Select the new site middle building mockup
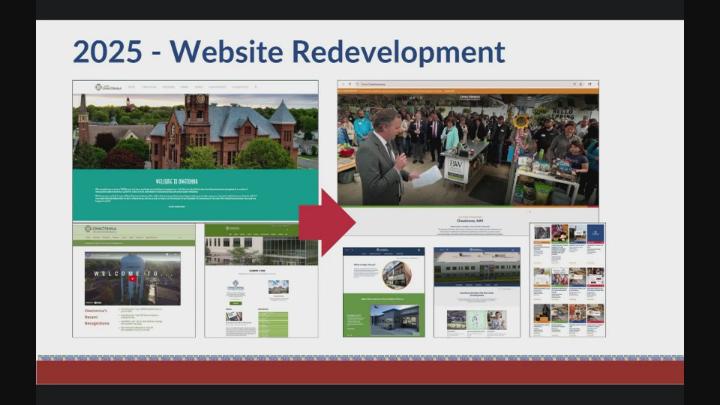 (476, 291)
